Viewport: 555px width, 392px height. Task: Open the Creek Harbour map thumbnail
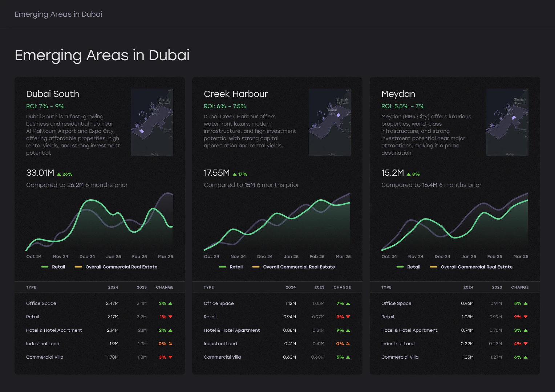[330, 122]
